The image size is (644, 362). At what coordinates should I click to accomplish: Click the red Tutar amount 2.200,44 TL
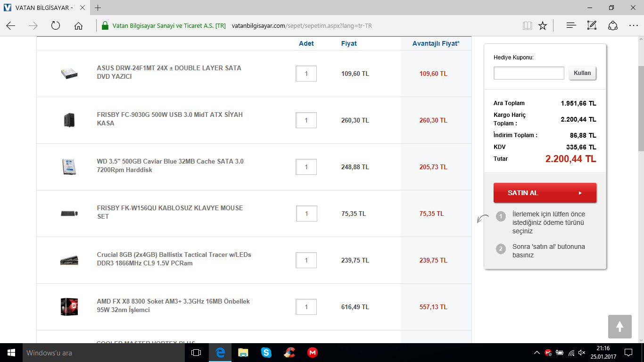pyautogui.click(x=571, y=159)
